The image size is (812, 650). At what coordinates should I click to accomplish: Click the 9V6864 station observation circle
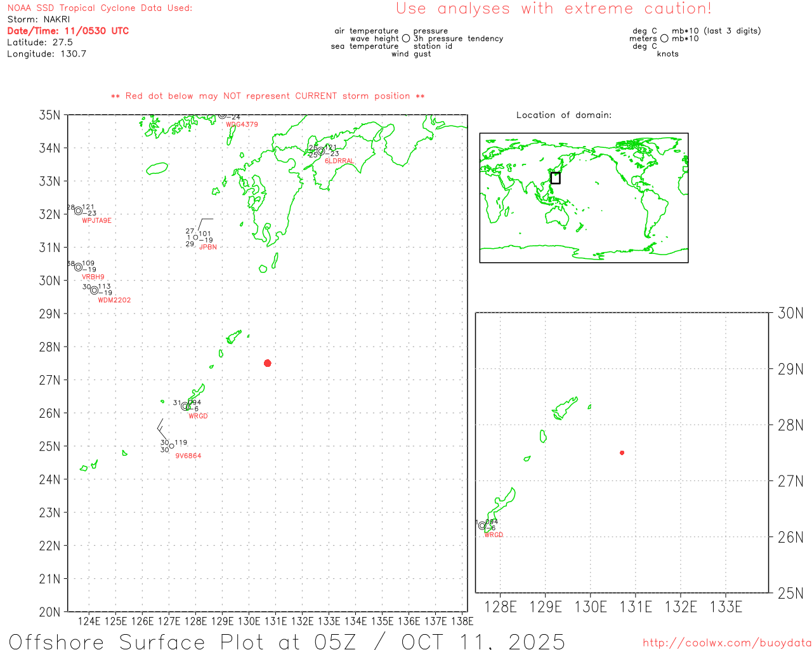(x=171, y=446)
